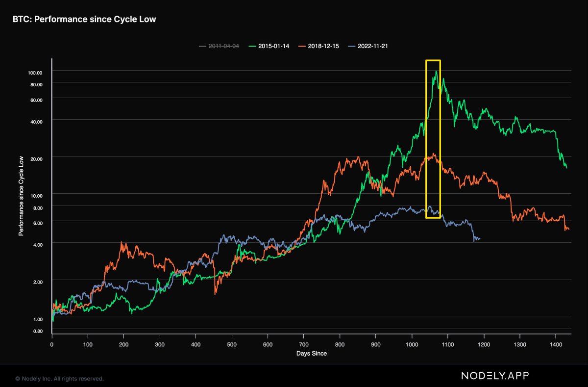
Task: Click the x-axis tick label 600
Action: [268, 344]
